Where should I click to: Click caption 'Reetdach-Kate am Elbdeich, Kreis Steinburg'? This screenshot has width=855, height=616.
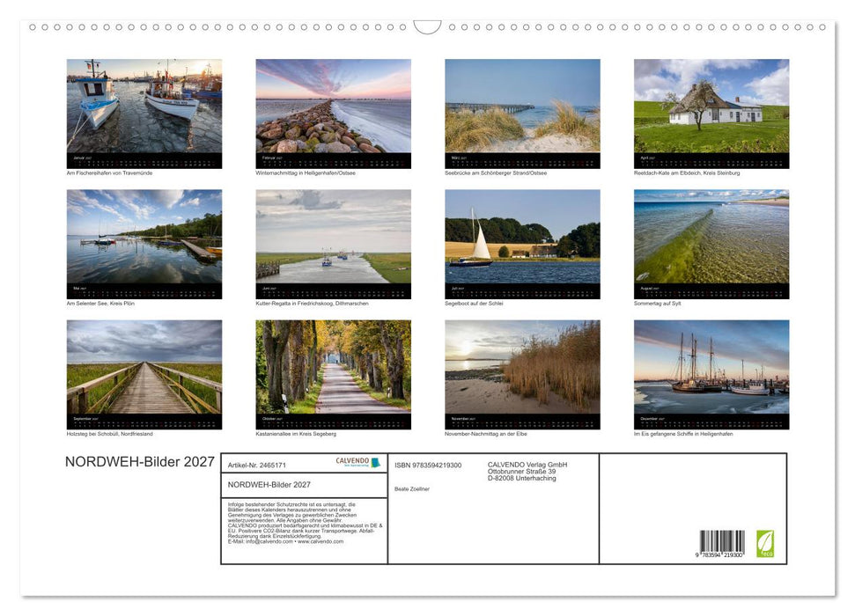pyautogui.click(x=687, y=172)
